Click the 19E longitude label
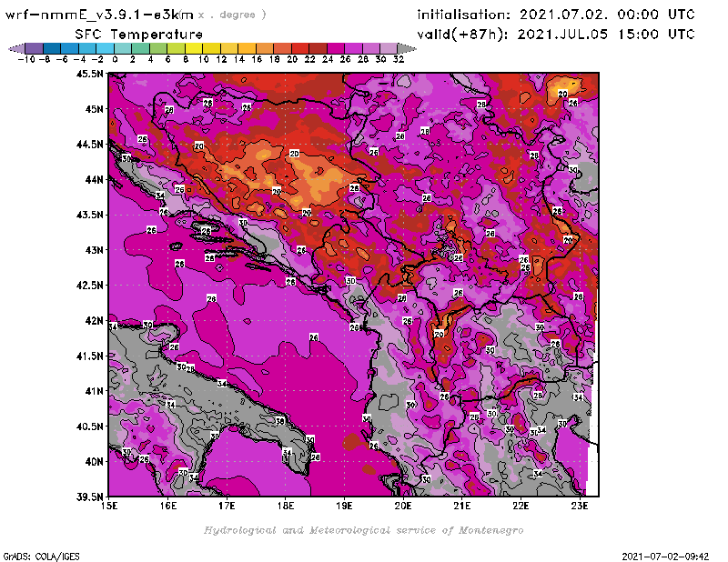 click(x=345, y=506)
